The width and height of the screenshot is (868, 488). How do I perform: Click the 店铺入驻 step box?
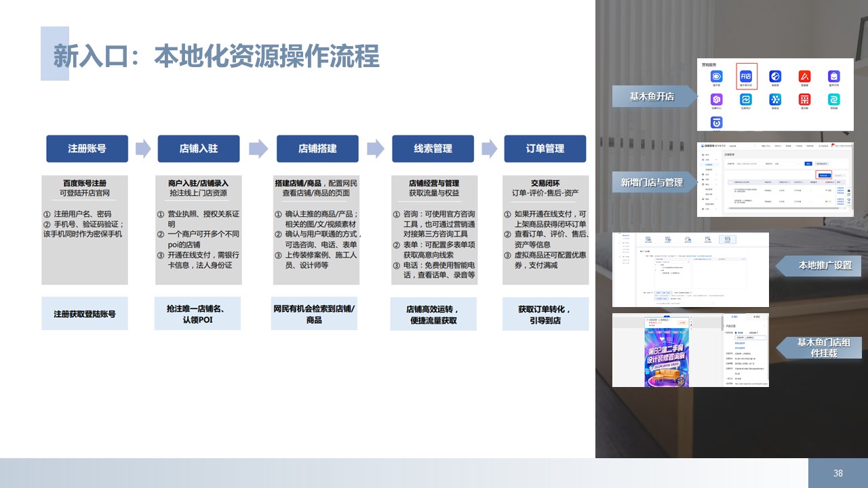[x=199, y=148]
